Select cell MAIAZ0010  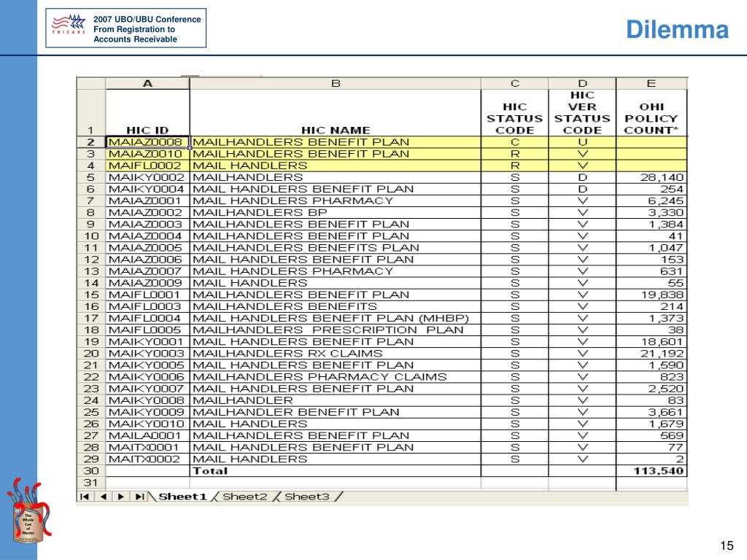[147, 154]
